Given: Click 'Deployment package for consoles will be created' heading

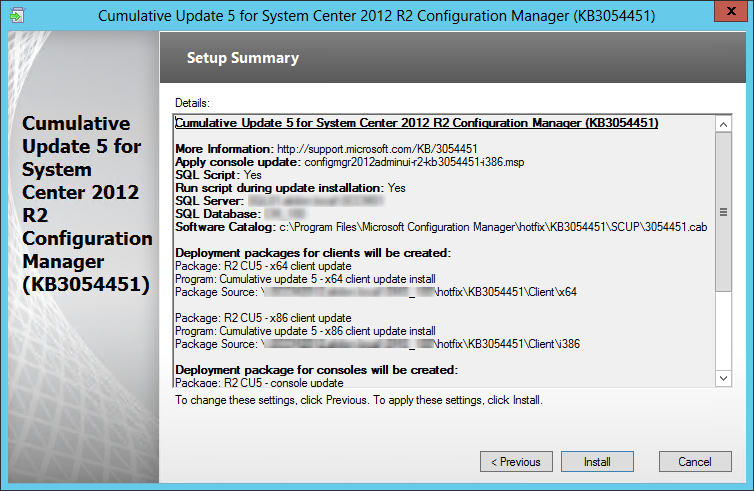Looking at the screenshot, I should [x=316, y=370].
